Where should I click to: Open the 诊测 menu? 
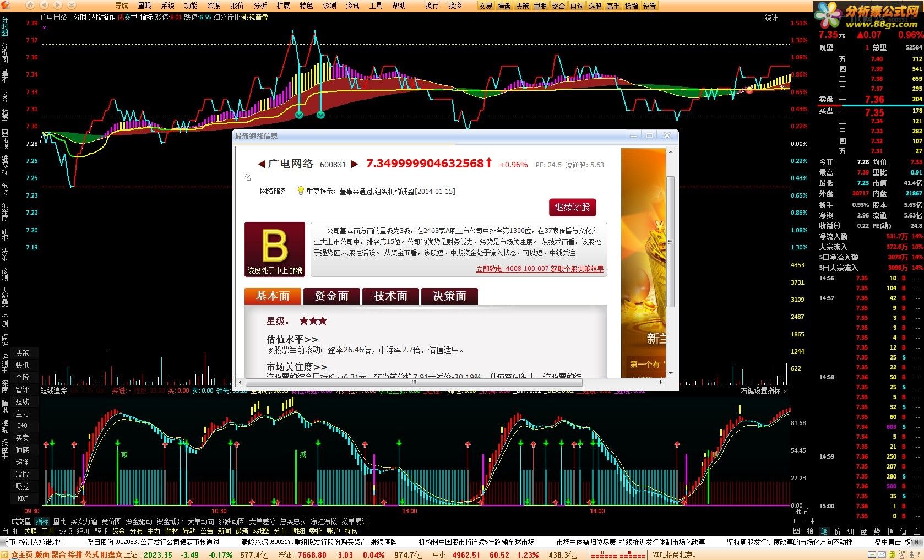(329, 6)
